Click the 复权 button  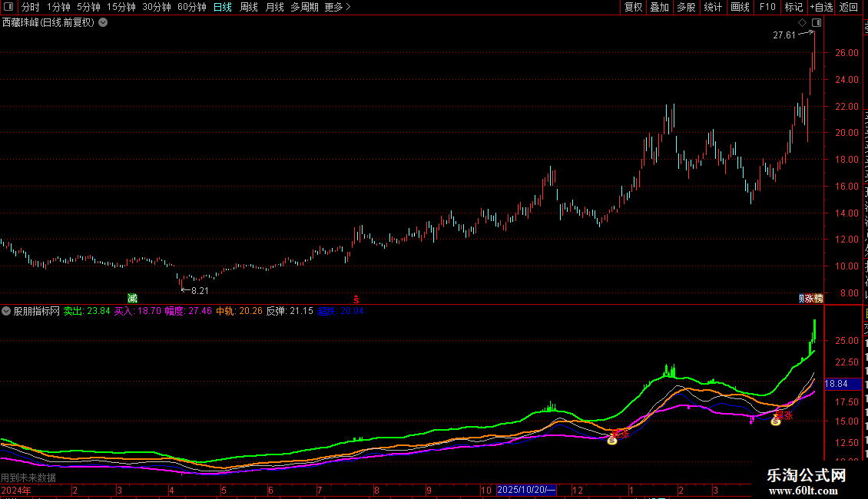click(633, 7)
